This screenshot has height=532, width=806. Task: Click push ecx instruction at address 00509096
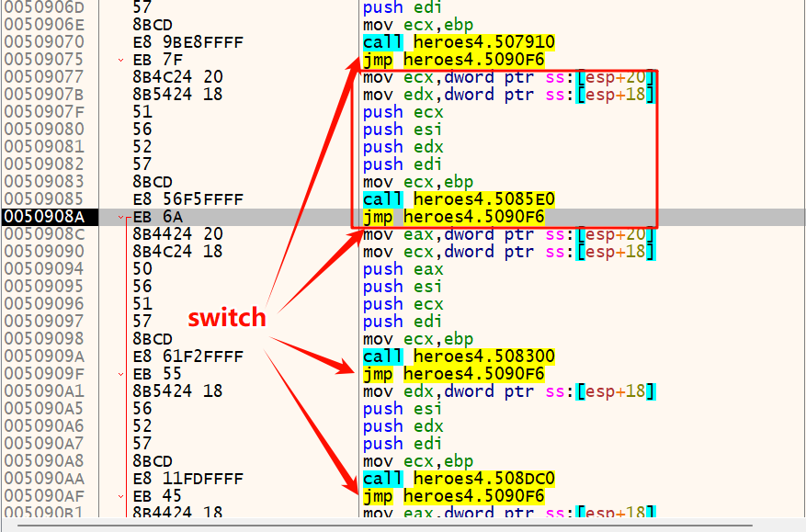[403, 304]
